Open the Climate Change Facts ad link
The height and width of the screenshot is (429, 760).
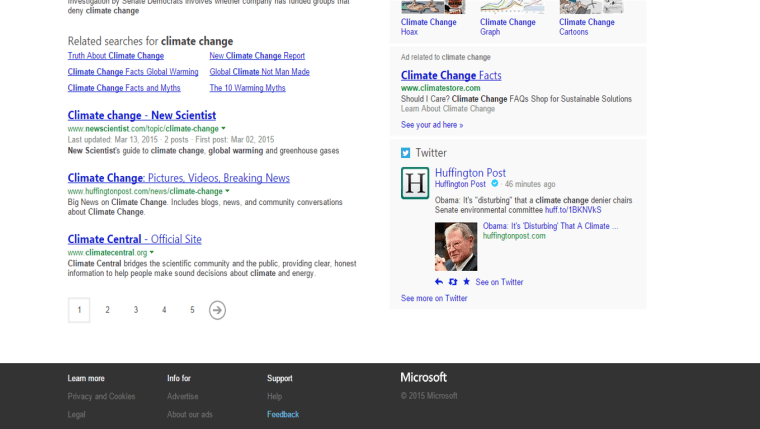click(x=451, y=75)
